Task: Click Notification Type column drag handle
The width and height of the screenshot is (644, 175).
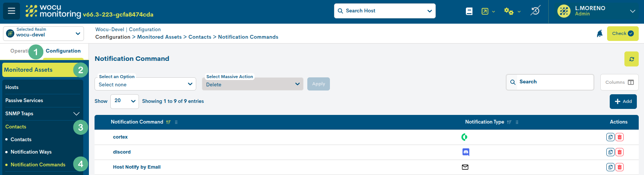Action: click(x=517, y=122)
